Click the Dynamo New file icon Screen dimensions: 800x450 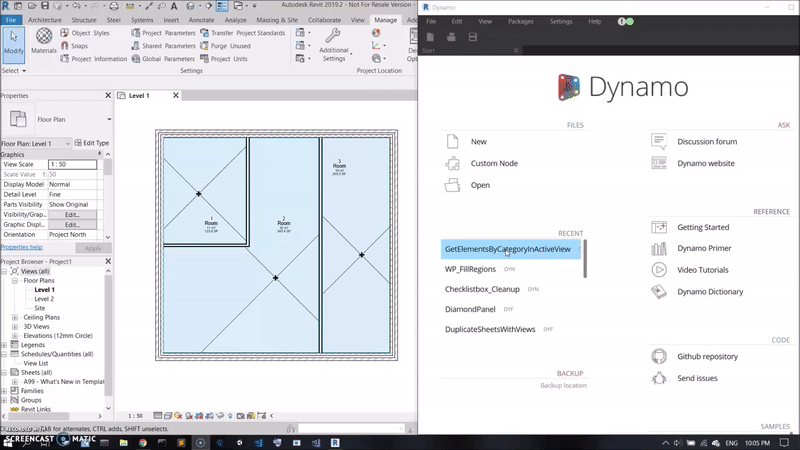pos(453,142)
